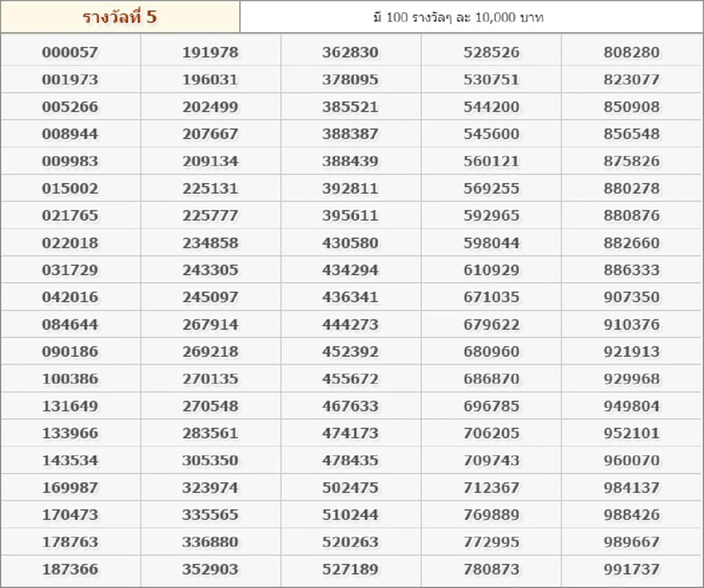Select the cell with 008944

(x=70, y=134)
